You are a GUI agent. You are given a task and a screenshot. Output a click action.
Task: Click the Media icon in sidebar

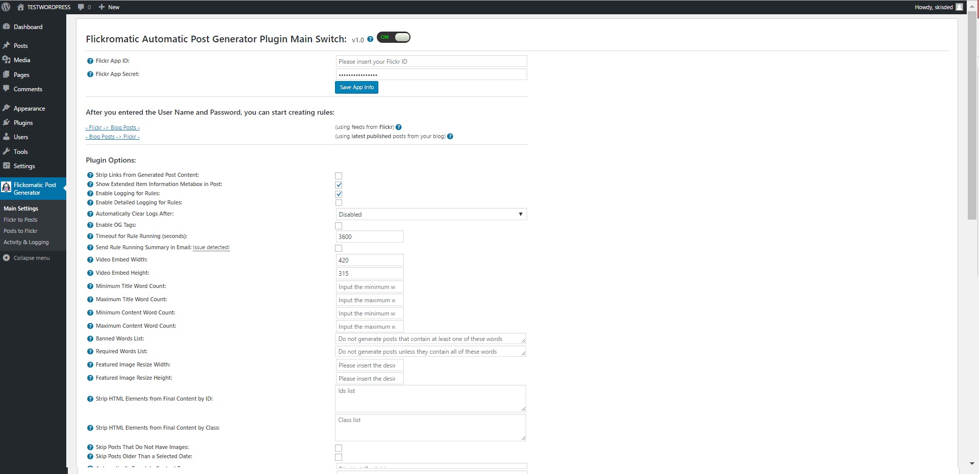click(7, 60)
